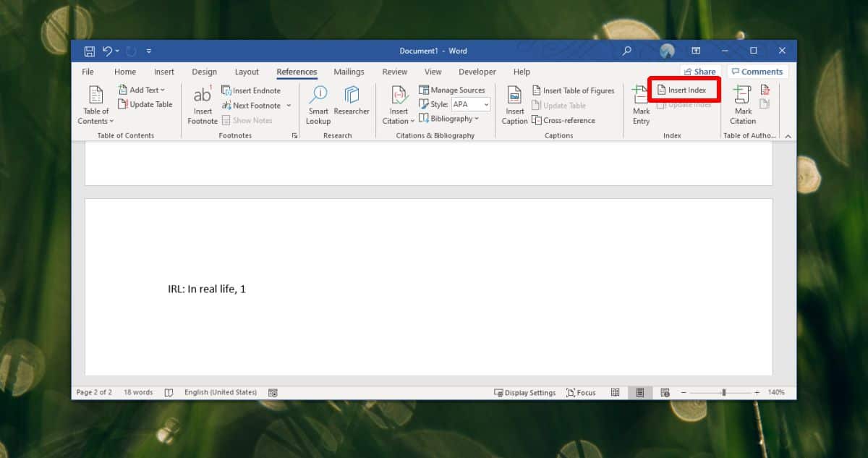Switch to Web Layout view
The height and width of the screenshot is (458, 868).
click(664, 392)
